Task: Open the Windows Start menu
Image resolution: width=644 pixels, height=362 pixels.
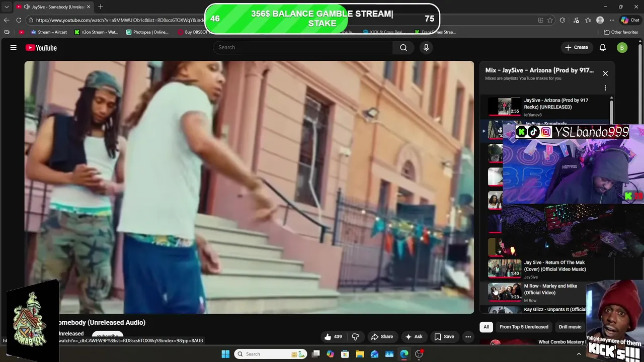Action: pyautogui.click(x=225, y=354)
